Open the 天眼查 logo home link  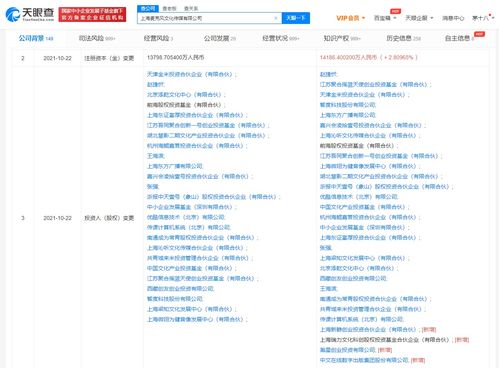pos(30,14)
